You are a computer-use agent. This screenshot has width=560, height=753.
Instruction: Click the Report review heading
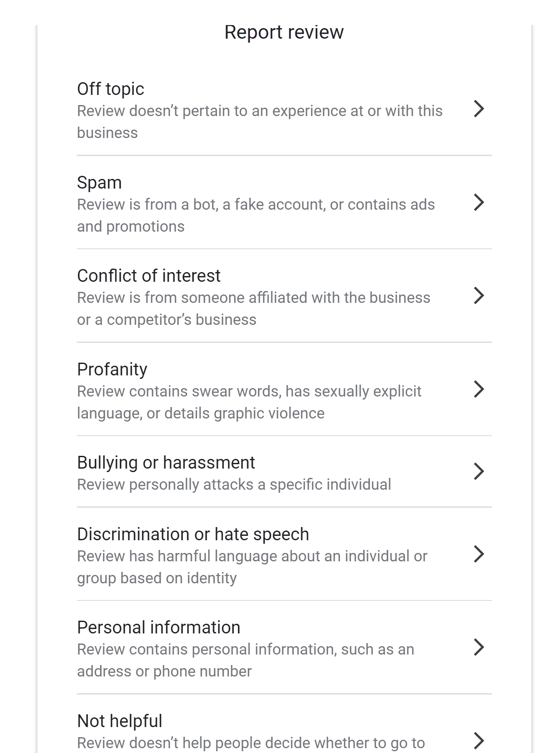pyautogui.click(x=284, y=32)
